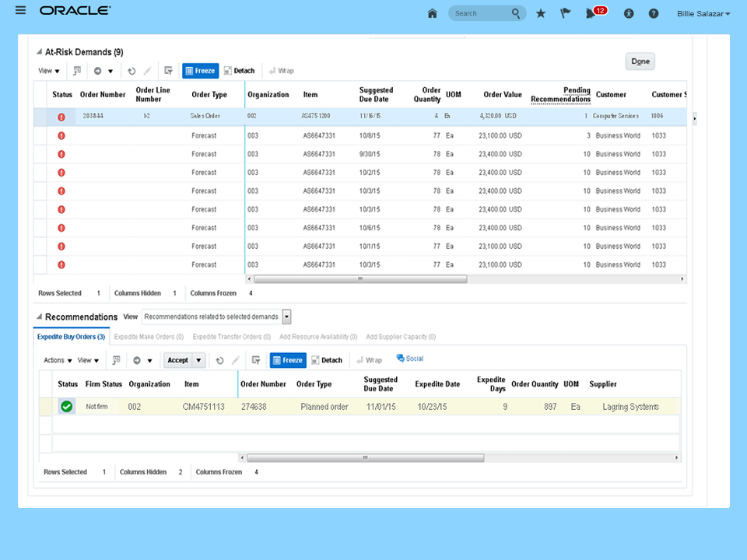Screen dimensions: 747x560
Task: Click the Search input field
Action: (x=479, y=13)
